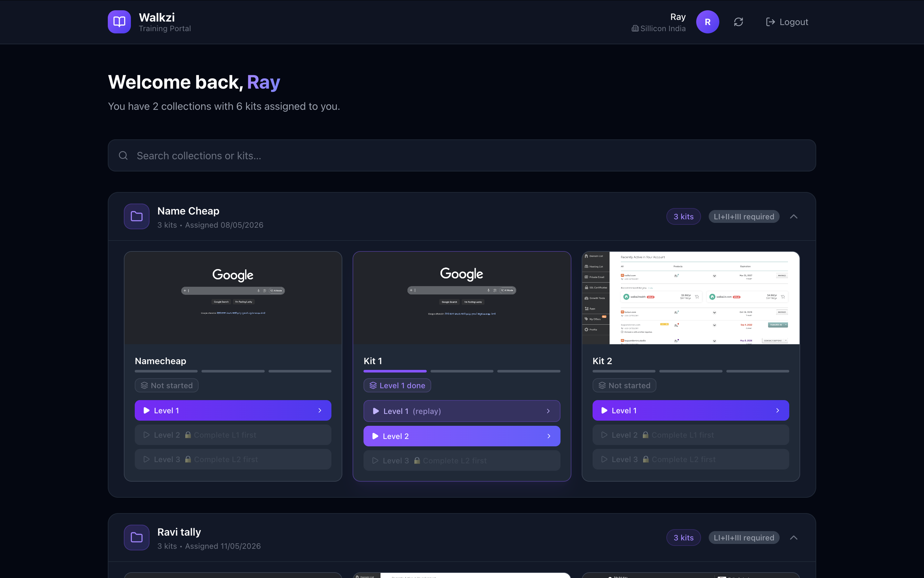The height and width of the screenshot is (578, 924).
Task: Click Kit 1 first progress bar segment
Action: [x=395, y=371]
